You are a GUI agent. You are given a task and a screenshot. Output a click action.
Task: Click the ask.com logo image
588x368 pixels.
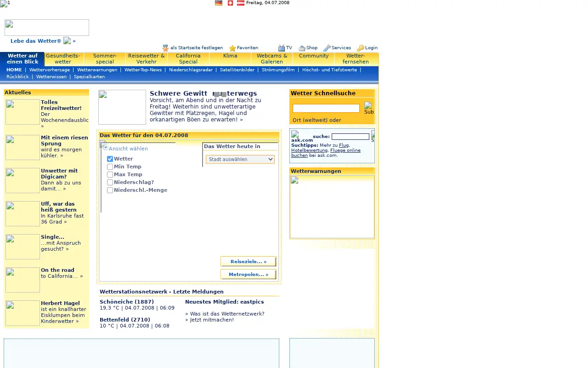pyautogui.click(x=302, y=136)
